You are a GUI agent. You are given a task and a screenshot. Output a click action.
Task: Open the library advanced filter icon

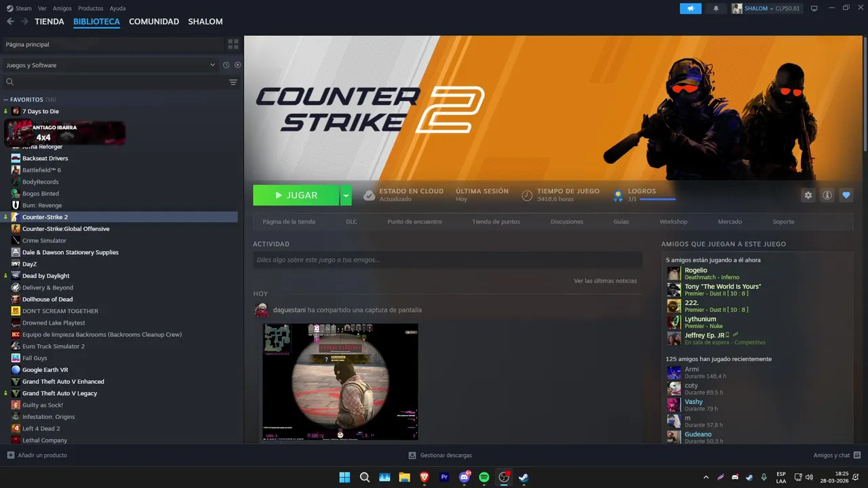[233, 82]
